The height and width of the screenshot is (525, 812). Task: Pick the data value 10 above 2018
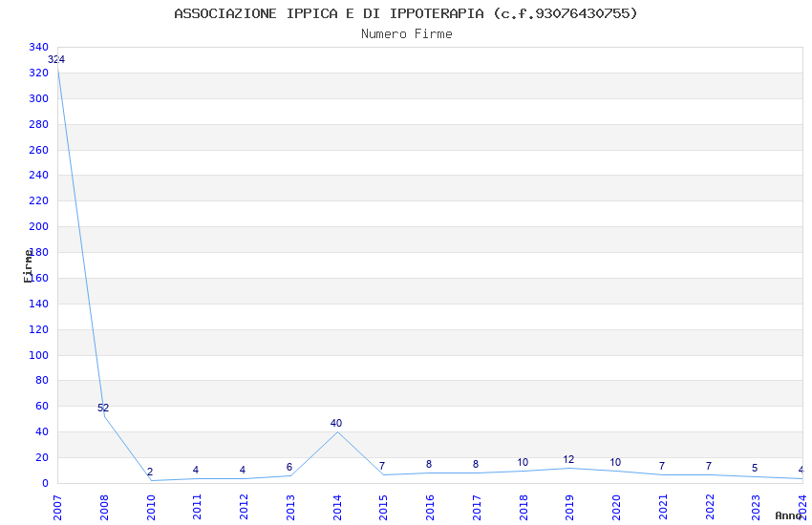(523, 462)
